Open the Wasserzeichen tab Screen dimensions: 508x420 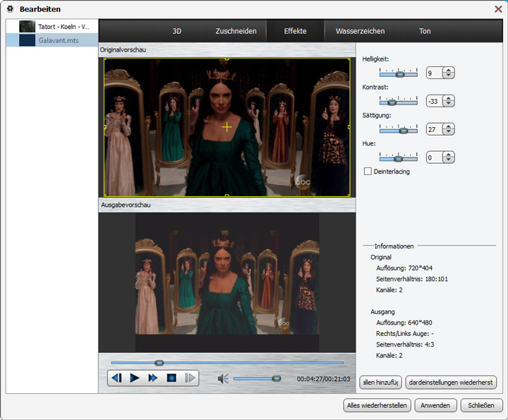click(361, 31)
